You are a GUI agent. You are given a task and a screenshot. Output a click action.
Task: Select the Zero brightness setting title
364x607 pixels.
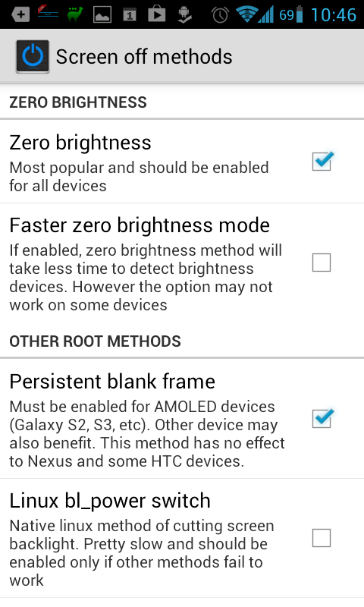(x=80, y=142)
